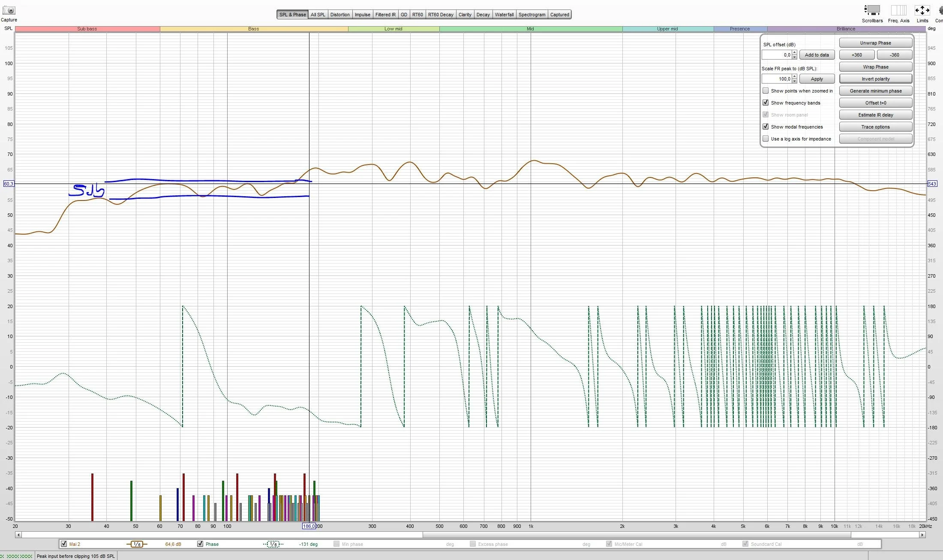943x560 pixels.
Task: Switch to the Impulse tab
Action: coord(362,15)
